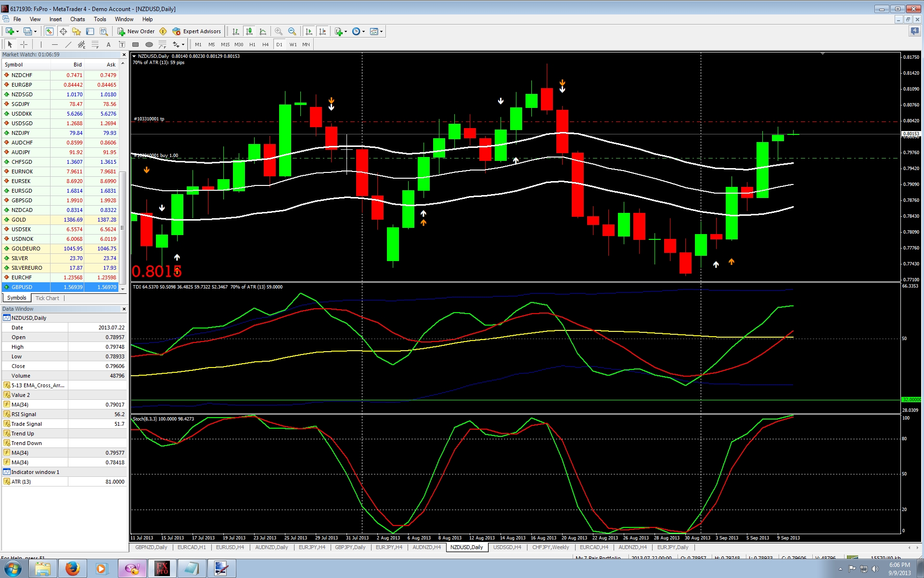Open the Insert menu

pos(55,19)
